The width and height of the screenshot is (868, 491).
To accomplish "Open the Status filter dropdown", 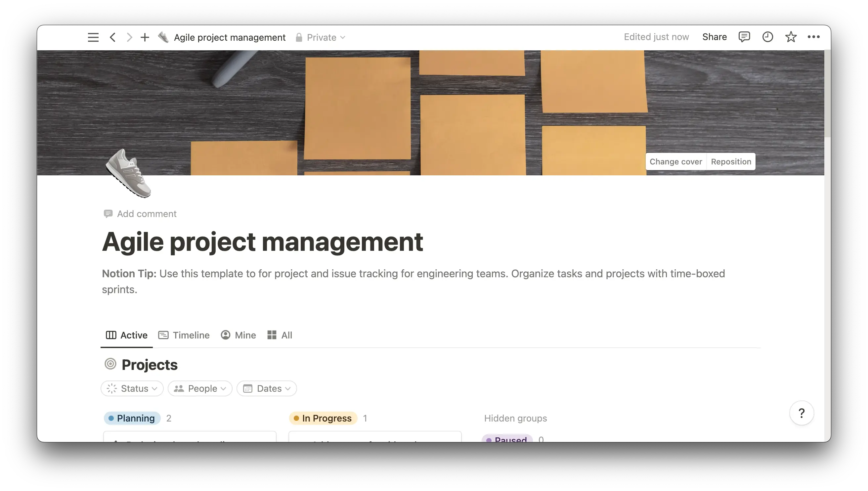I will pyautogui.click(x=132, y=388).
